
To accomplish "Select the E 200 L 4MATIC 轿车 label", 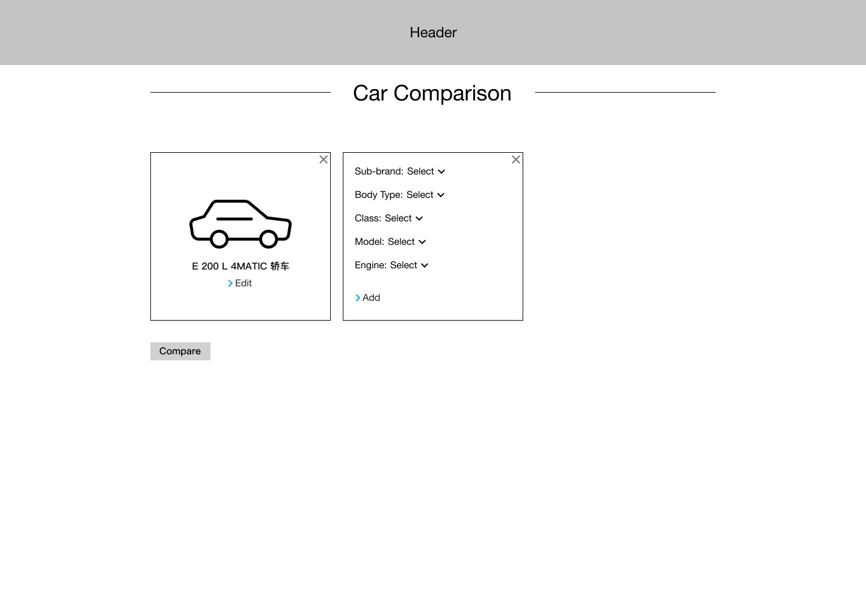I will (241, 266).
